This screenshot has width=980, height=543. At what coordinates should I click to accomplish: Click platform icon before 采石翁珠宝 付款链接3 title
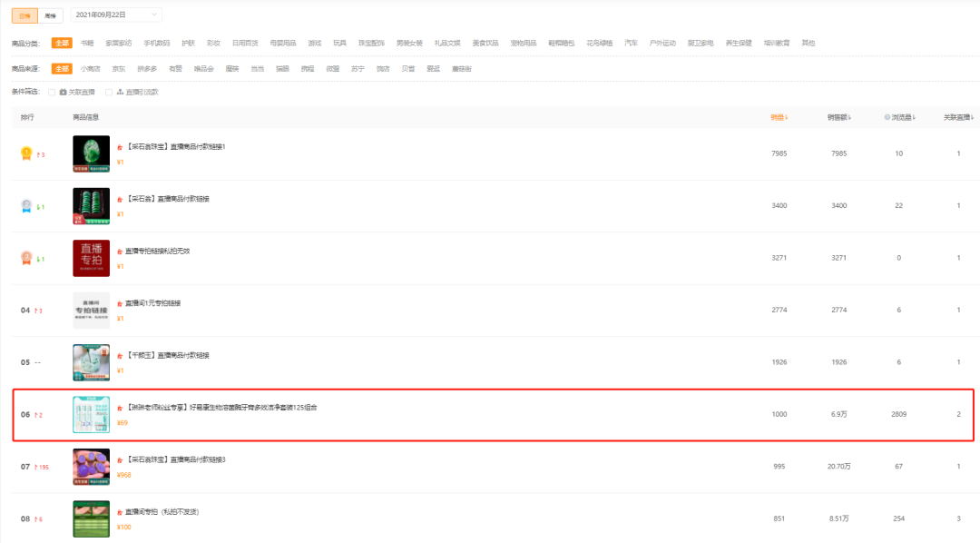[120, 459]
